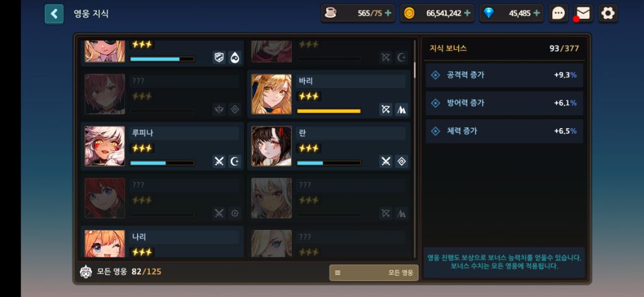
Task: Open the settings gear icon
Action: coord(608,14)
